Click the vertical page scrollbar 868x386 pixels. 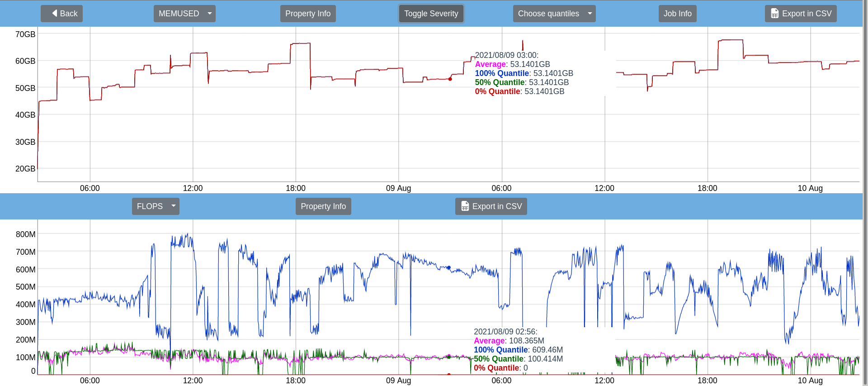865,181
